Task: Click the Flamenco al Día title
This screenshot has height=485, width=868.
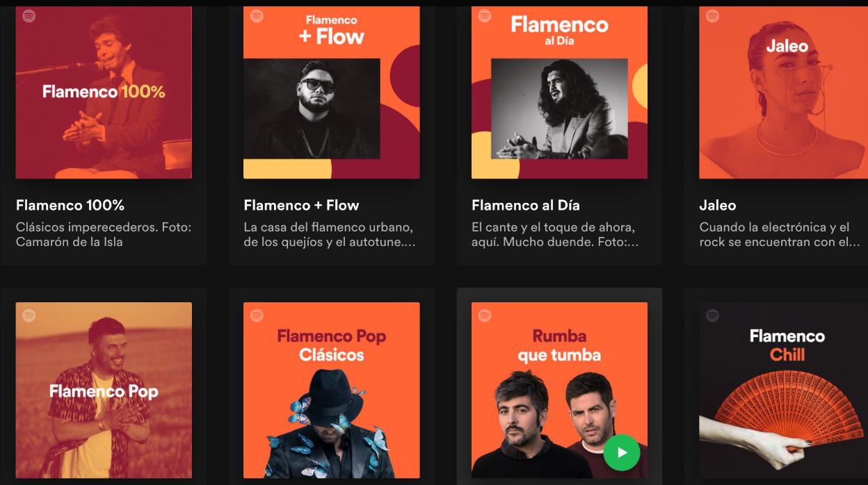Action: [525, 205]
